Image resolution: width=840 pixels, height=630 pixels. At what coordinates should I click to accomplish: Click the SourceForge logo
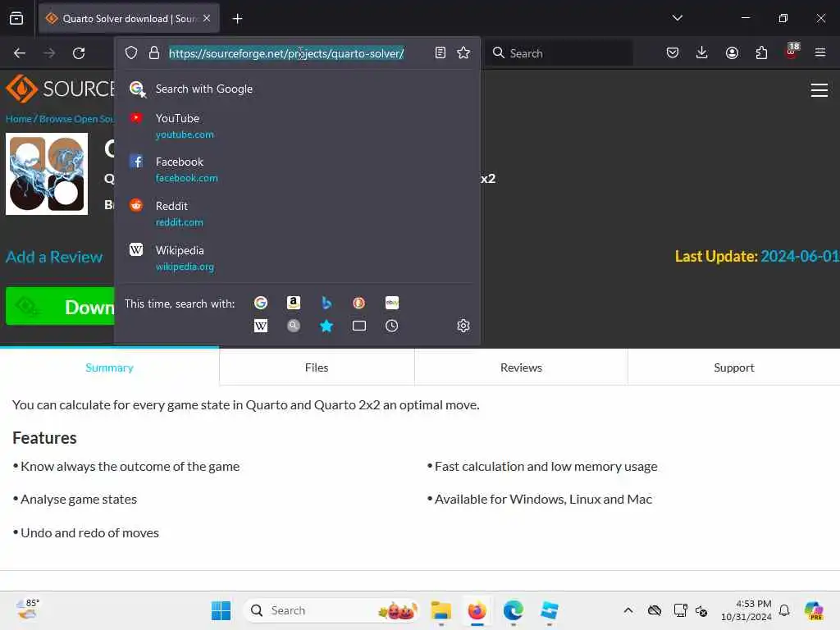point(60,89)
